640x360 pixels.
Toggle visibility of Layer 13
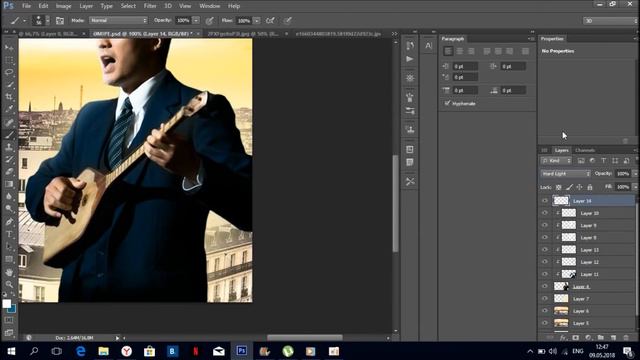click(545, 250)
